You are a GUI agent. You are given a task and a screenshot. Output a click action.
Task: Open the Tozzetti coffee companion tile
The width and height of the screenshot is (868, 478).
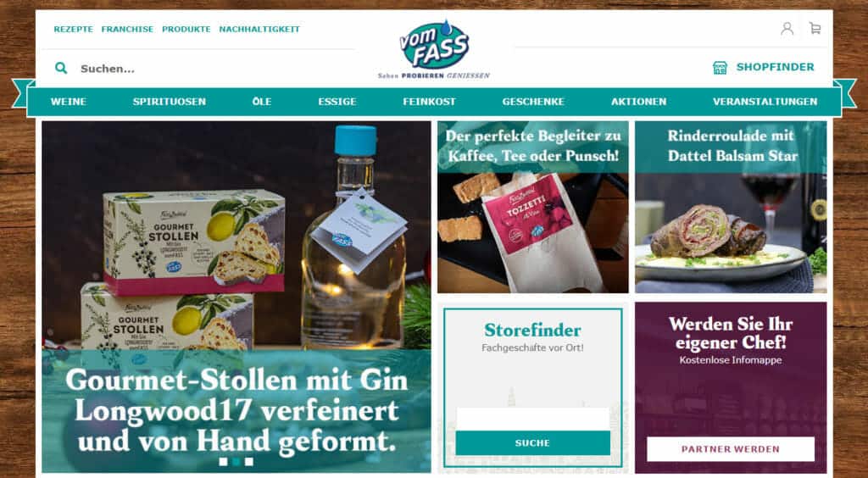pyautogui.click(x=532, y=208)
